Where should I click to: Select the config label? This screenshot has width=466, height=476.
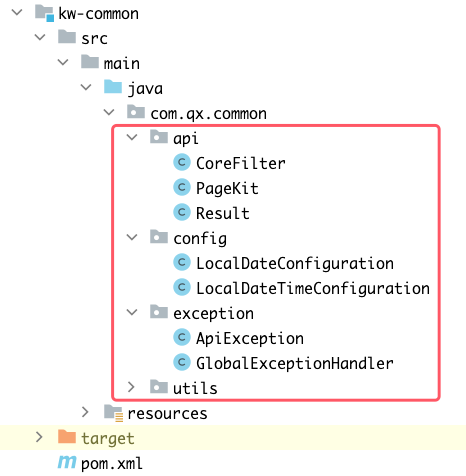pos(200,239)
